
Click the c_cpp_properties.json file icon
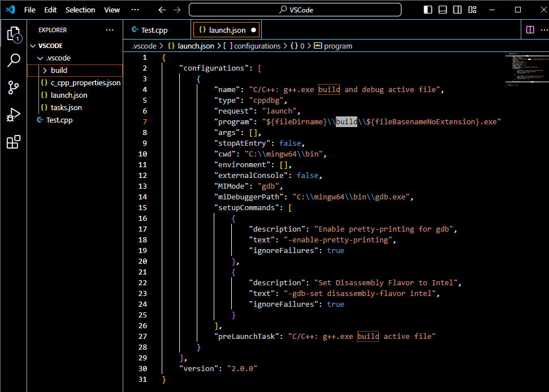click(x=44, y=82)
